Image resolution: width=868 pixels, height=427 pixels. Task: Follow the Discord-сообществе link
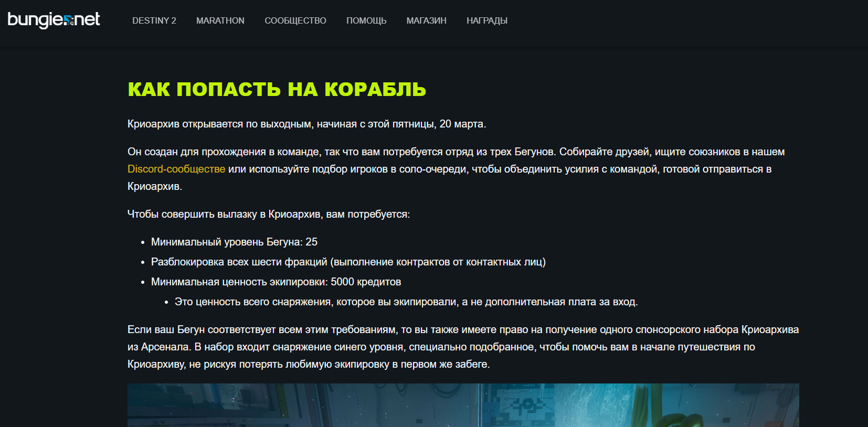pos(176,169)
